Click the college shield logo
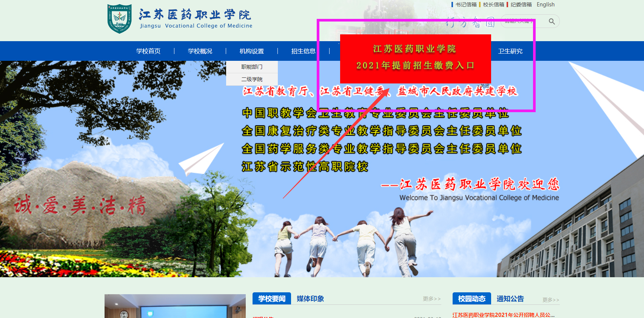 tap(120, 19)
